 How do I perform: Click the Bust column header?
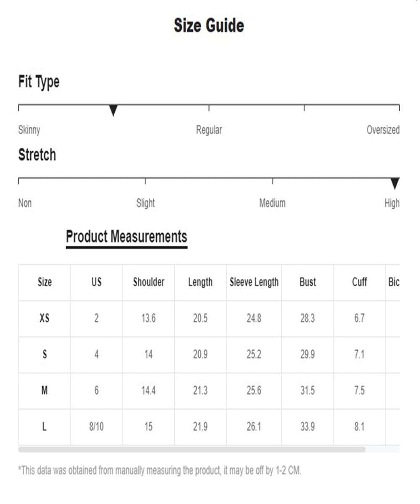(x=307, y=282)
